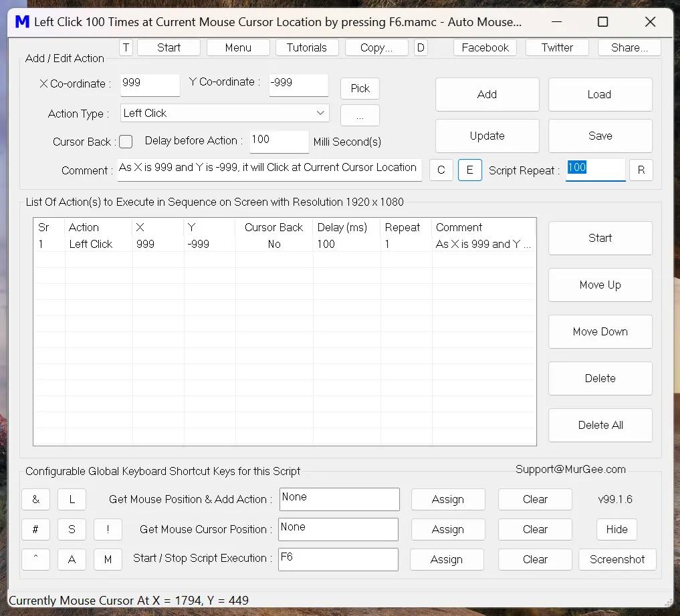The height and width of the screenshot is (616, 680).
Task: Click the E icon near Script Repeat
Action: (x=470, y=170)
